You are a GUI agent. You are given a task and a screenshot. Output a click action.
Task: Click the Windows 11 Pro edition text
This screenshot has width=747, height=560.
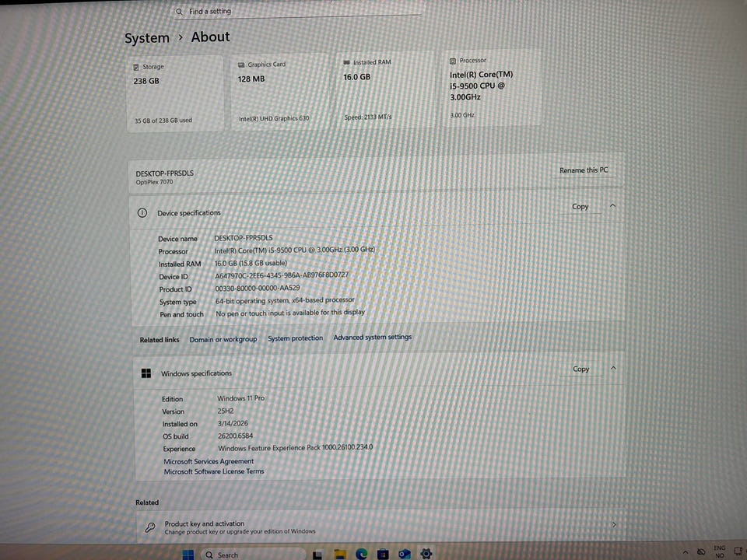coord(241,398)
